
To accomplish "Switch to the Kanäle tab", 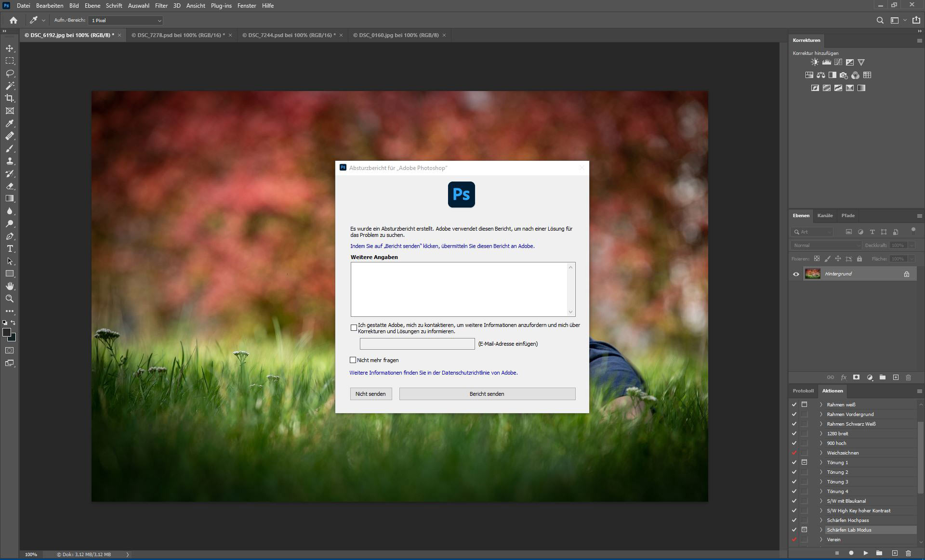I will click(825, 215).
